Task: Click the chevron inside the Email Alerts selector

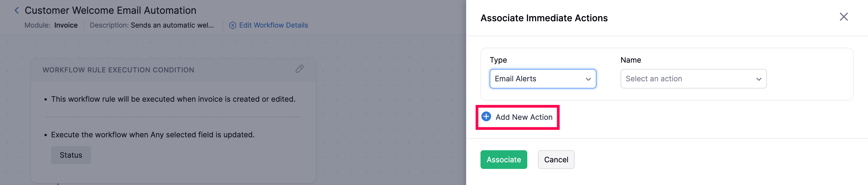Action: (588, 79)
